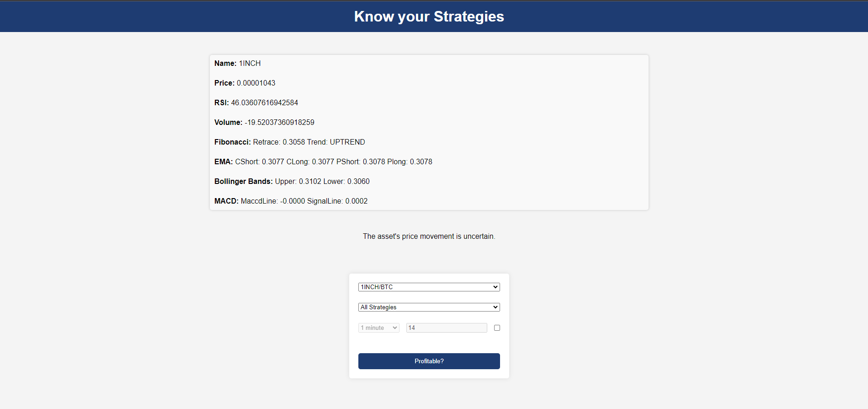Viewport: 868px width, 409px height.
Task: Click the RSI value 46.03607616942584
Action: pos(264,102)
